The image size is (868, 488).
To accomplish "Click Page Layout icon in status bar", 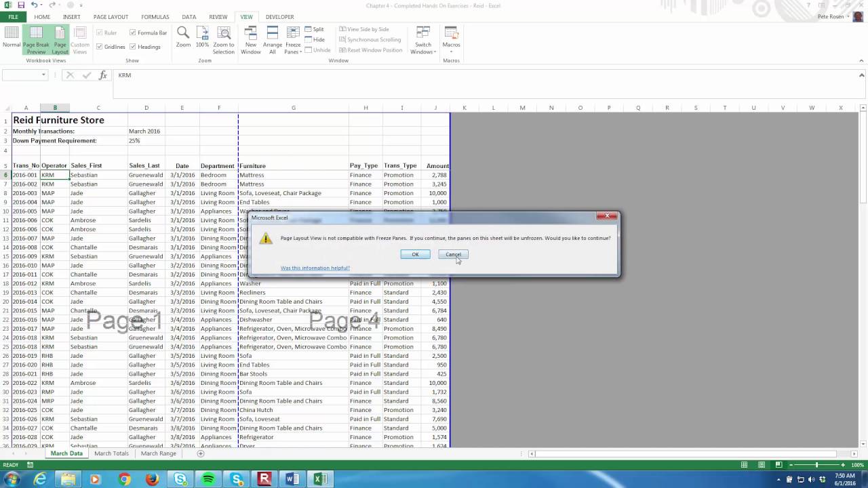I will (762, 464).
